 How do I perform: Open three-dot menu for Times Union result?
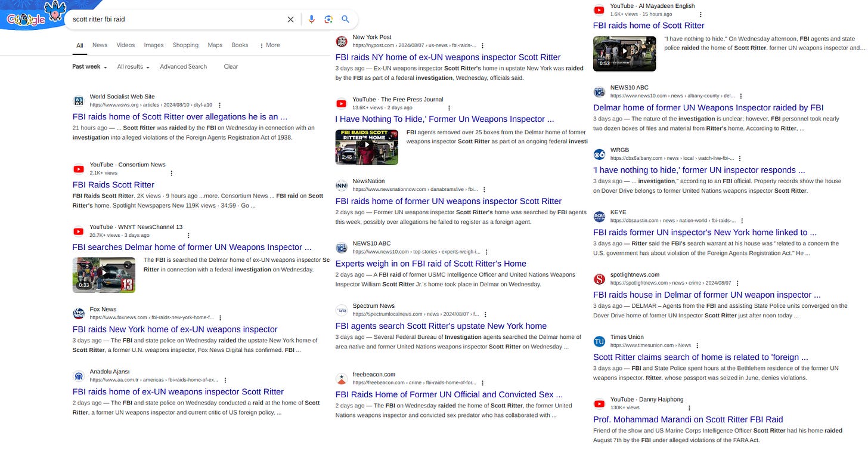pos(697,345)
